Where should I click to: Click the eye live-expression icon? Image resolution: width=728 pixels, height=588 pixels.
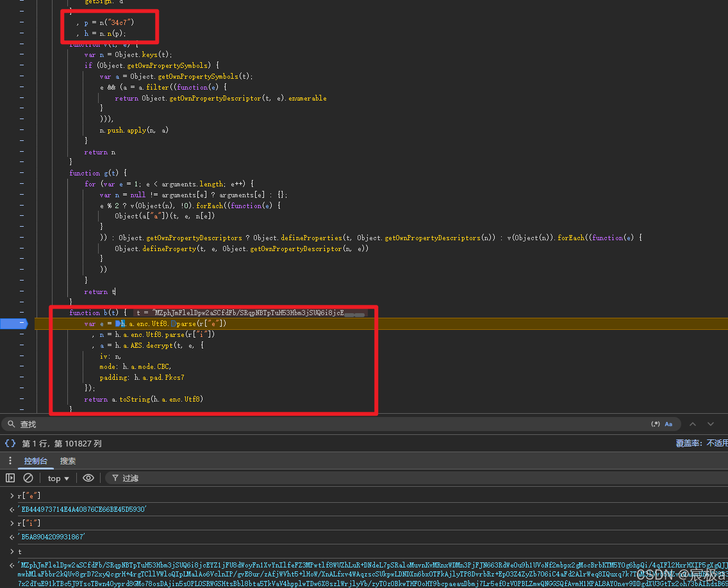(x=88, y=478)
